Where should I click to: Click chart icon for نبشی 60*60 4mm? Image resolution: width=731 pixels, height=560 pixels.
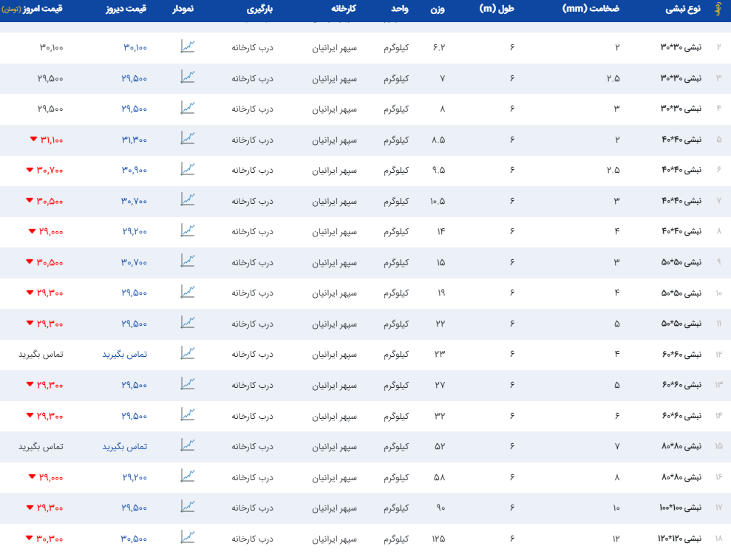click(x=188, y=353)
